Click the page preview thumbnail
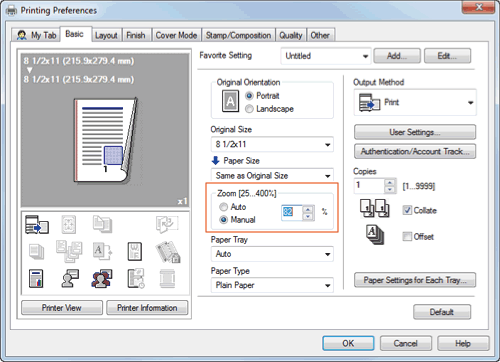Viewport: 500px width, 362px height. 106,141
